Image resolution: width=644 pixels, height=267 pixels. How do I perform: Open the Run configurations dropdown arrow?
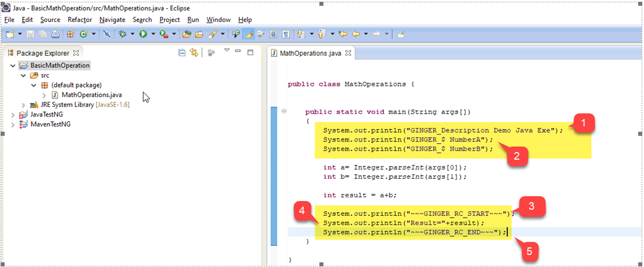coord(153,34)
